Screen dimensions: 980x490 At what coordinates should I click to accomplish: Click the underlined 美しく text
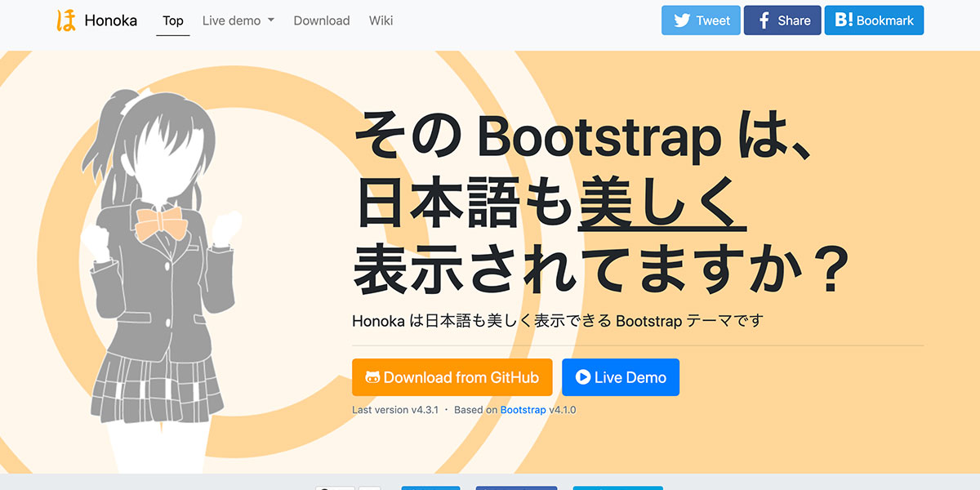(x=661, y=204)
